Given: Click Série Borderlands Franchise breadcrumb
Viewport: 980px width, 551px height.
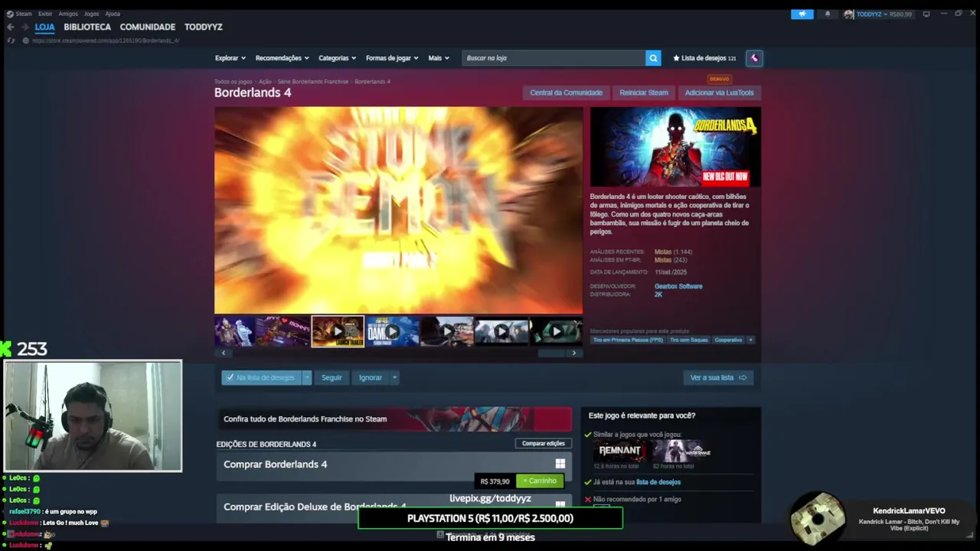Looking at the screenshot, I should point(312,81).
